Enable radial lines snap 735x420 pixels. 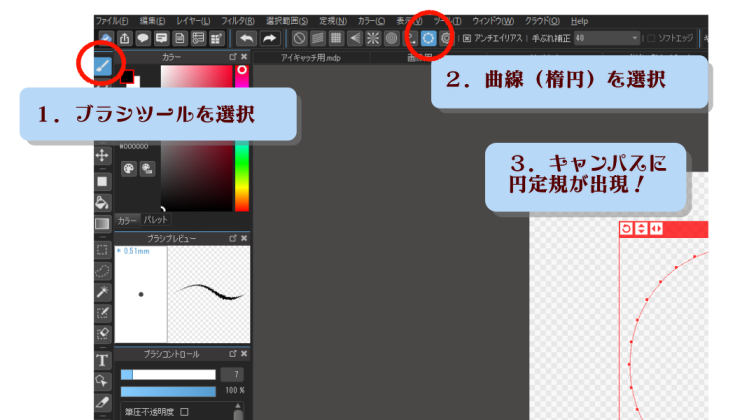pyautogui.click(x=373, y=38)
